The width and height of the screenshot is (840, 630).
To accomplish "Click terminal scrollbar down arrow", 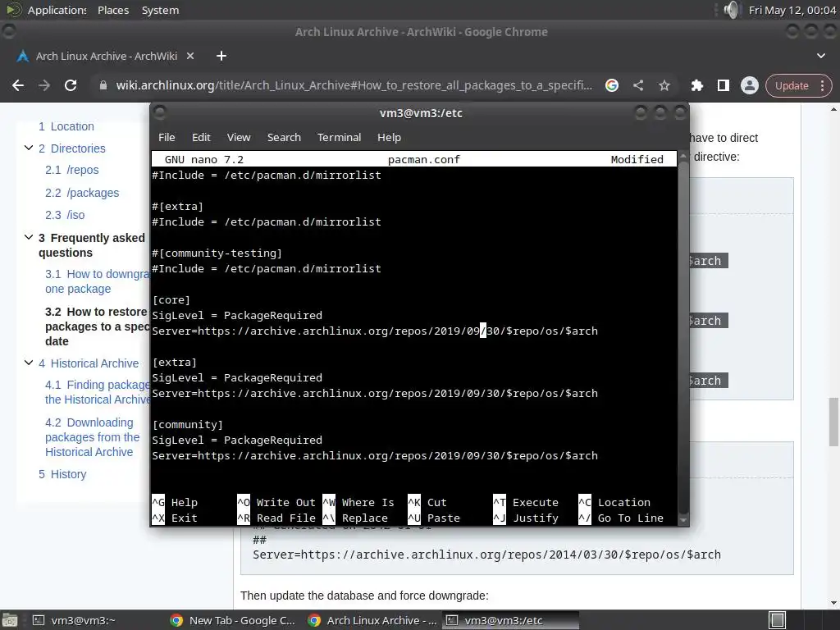I will (x=682, y=519).
